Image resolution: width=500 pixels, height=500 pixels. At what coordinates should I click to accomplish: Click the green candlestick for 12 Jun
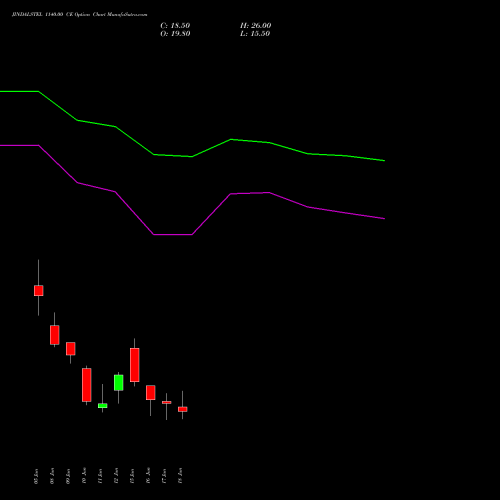pos(119,383)
